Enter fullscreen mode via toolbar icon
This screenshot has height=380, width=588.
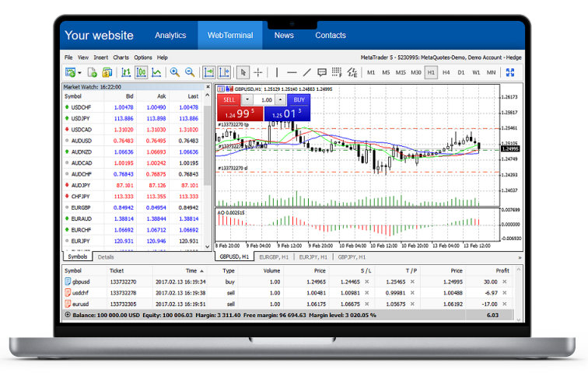(x=510, y=72)
